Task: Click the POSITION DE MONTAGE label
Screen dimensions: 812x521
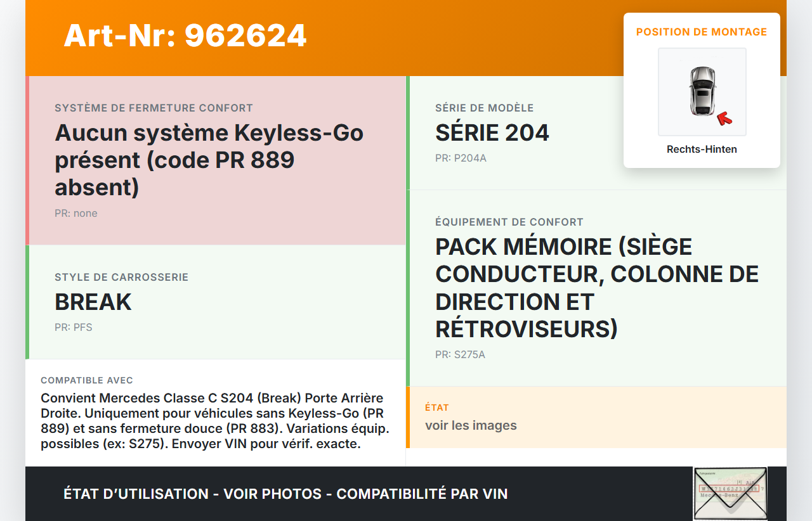Action: [702, 32]
